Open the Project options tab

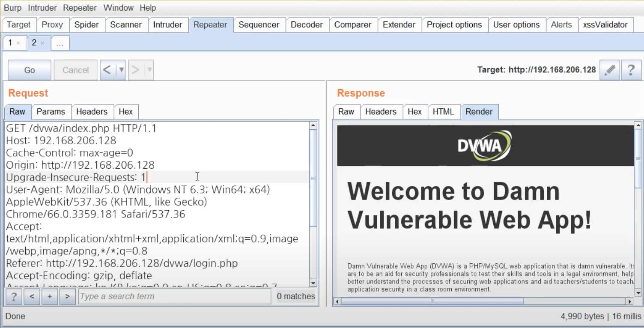click(454, 25)
